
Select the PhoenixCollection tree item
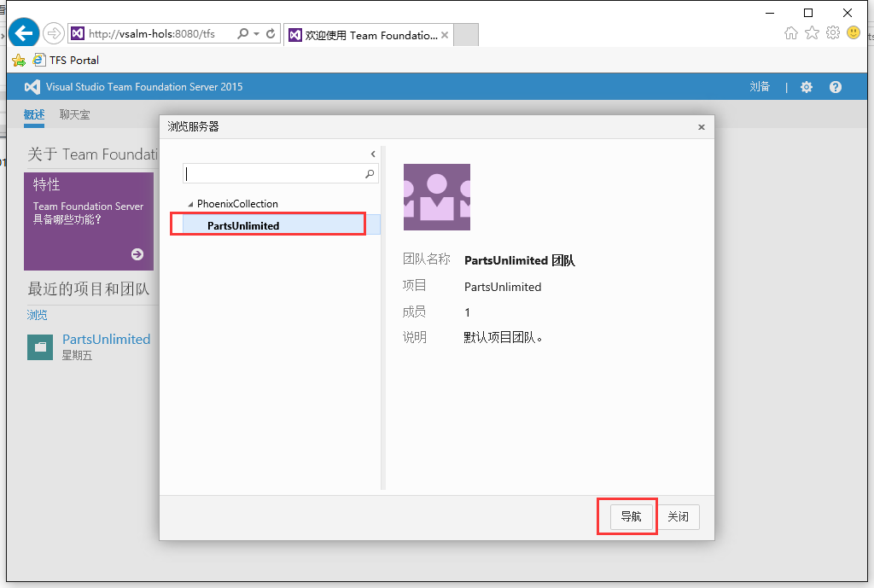[237, 204]
